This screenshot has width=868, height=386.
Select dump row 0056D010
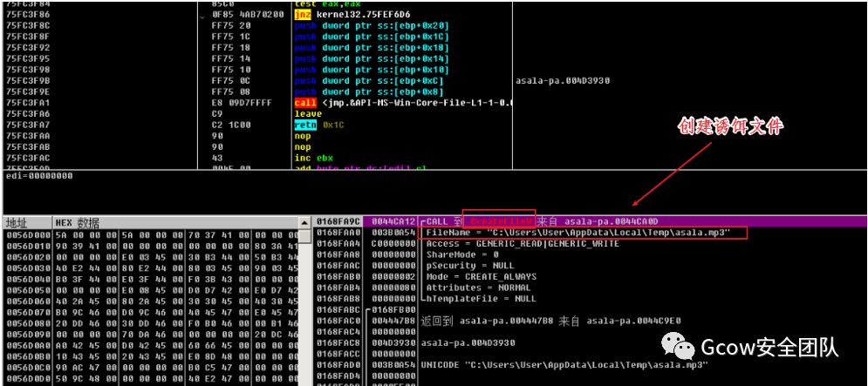pos(151,246)
